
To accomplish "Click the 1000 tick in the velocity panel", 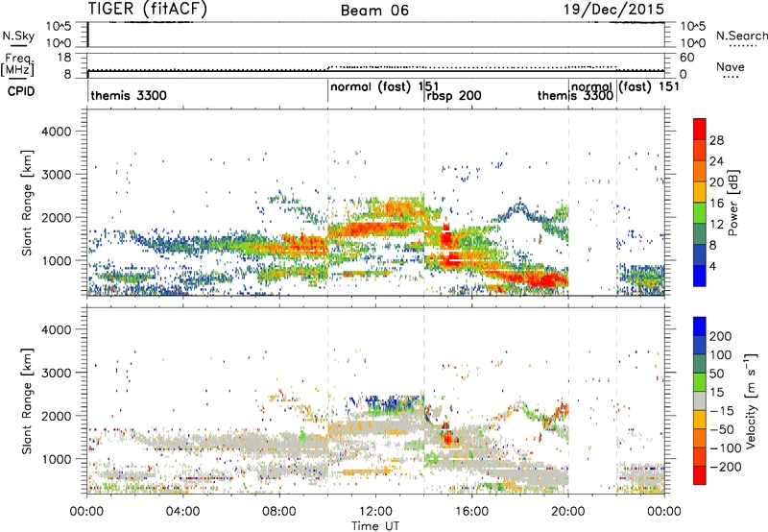I will point(57,459).
